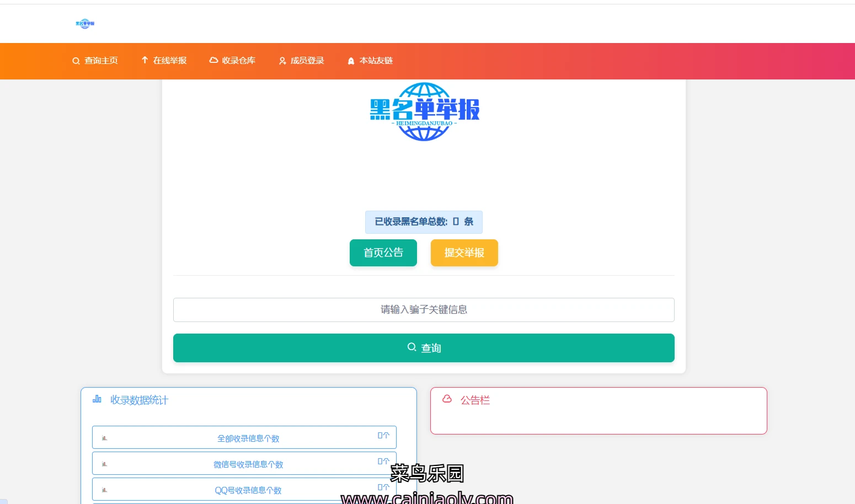Click the small site logo in the header
The image size is (855, 504).
tap(85, 24)
